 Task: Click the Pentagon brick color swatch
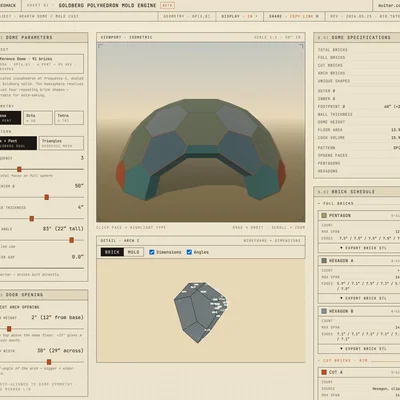(324, 216)
